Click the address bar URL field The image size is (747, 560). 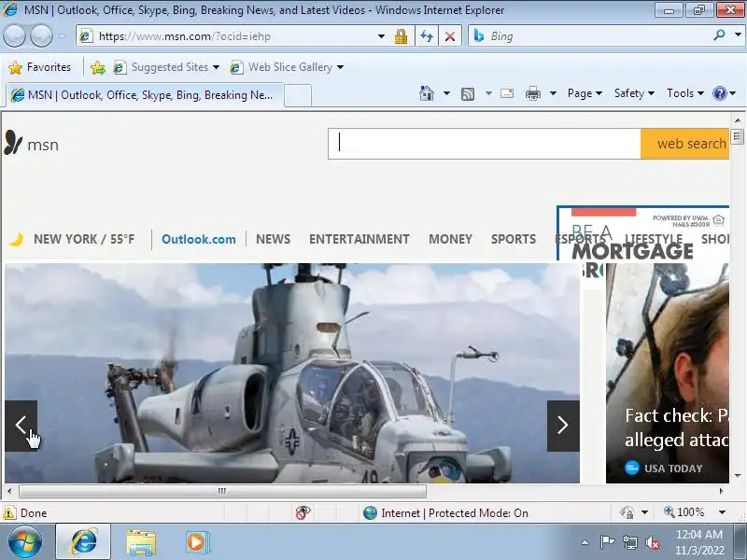point(229,36)
